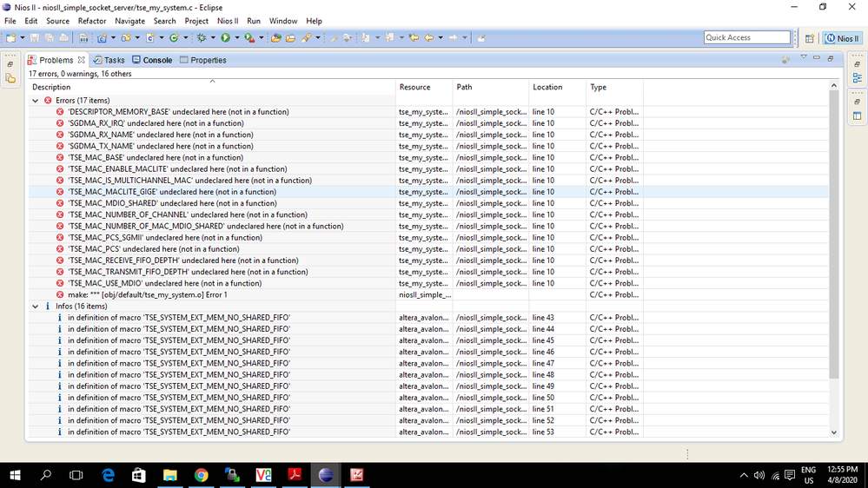Open the Run button dropdown arrow
Image resolution: width=868 pixels, height=488 pixels.
point(235,38)
